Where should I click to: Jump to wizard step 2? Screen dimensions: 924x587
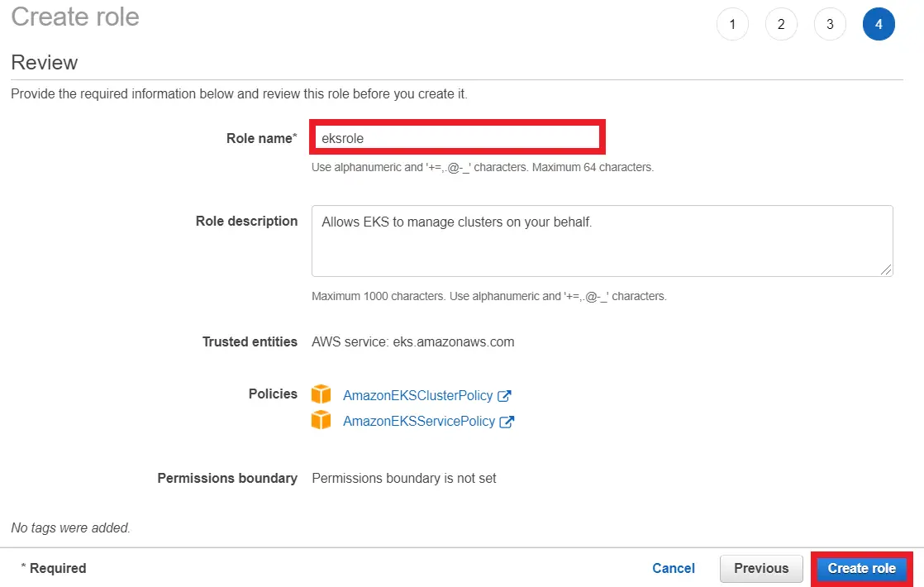point(781,24)
